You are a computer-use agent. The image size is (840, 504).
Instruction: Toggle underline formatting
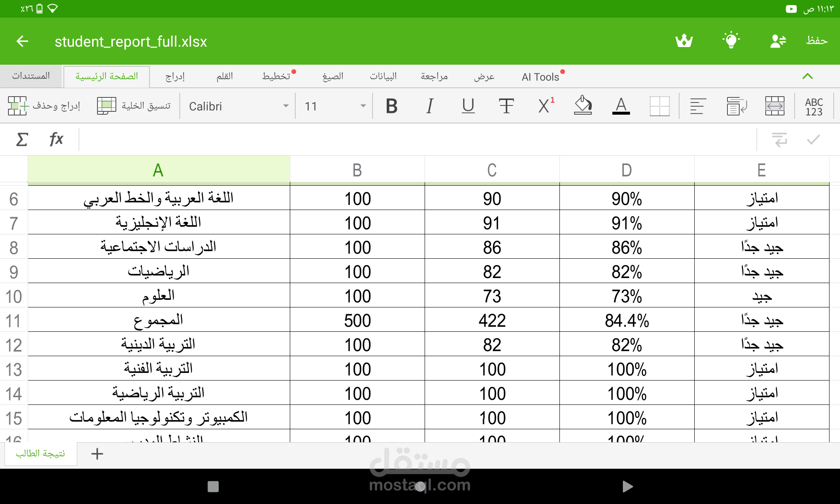pos(468,106)
